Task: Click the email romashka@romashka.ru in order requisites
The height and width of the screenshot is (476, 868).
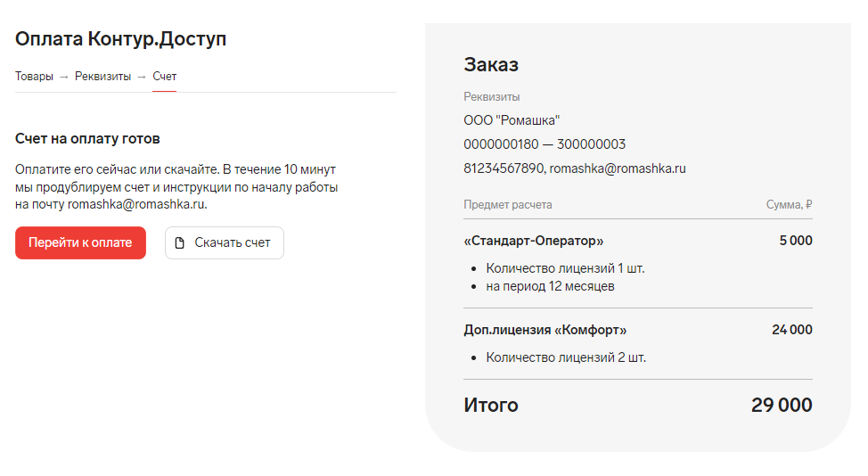Action: point(618,168)
